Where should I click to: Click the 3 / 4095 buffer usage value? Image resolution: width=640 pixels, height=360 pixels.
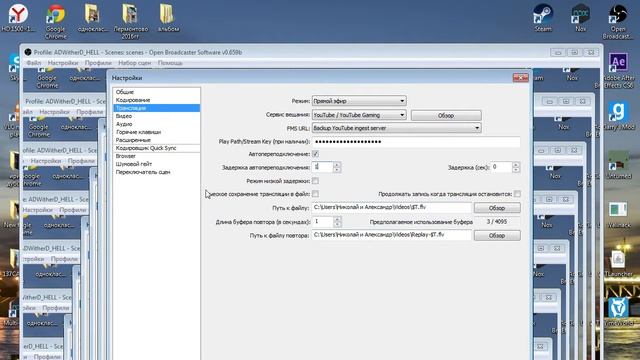[497, 222]
